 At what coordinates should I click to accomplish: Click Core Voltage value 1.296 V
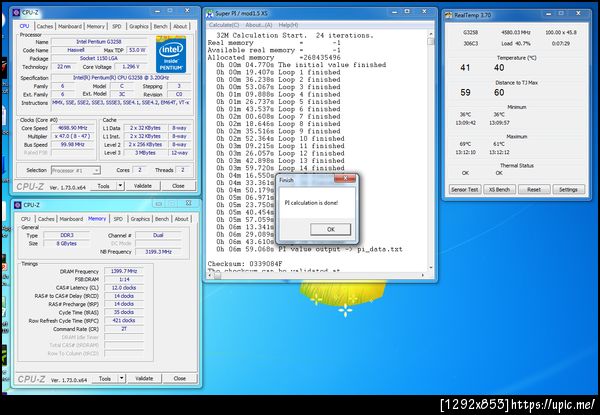coord(131,67)
